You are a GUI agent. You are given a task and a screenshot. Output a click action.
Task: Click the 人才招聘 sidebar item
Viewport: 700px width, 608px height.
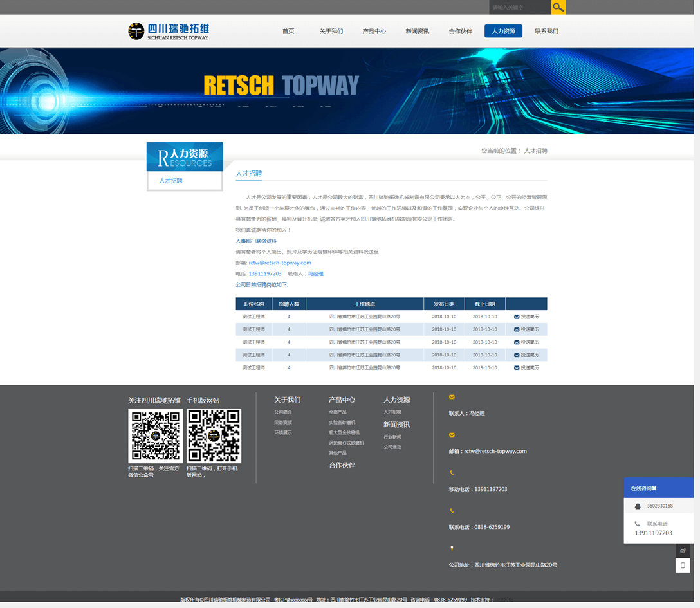coord(171,181)
